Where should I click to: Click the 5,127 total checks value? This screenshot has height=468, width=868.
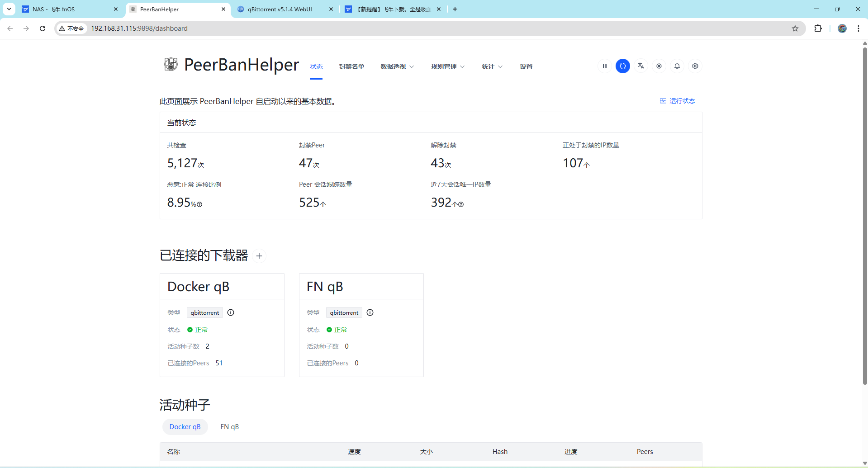coord(182,163)
